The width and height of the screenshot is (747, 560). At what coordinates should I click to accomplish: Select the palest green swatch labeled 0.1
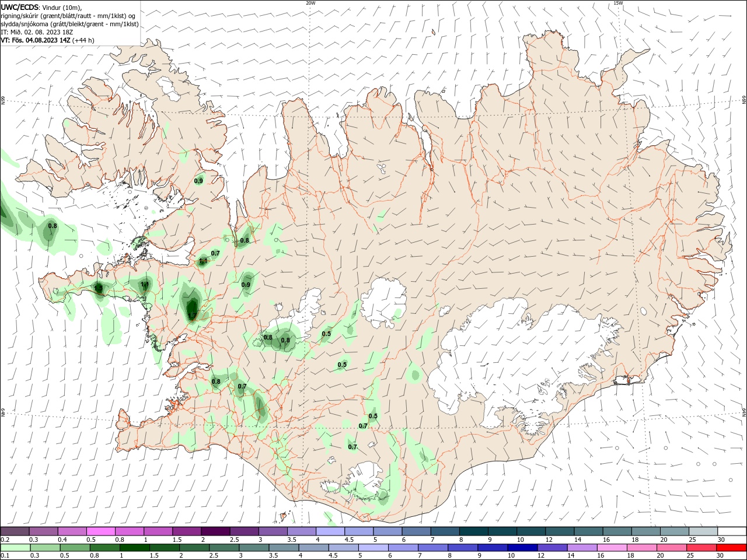pyautogui.click(x=15, y=548)
